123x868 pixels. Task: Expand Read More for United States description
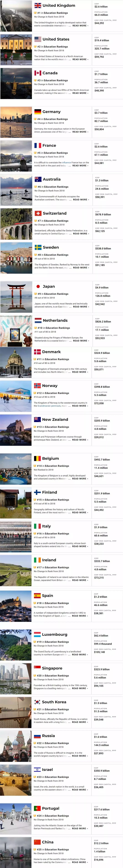tap(80, 59)
